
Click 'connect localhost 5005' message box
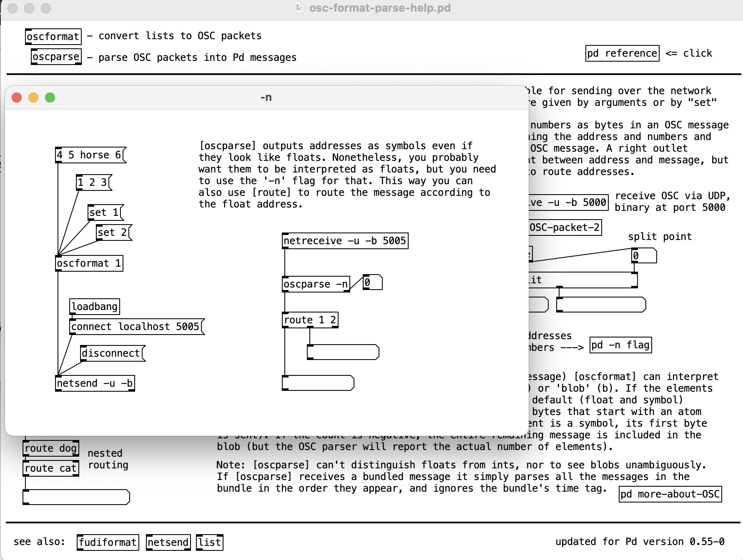click(137, 327)
